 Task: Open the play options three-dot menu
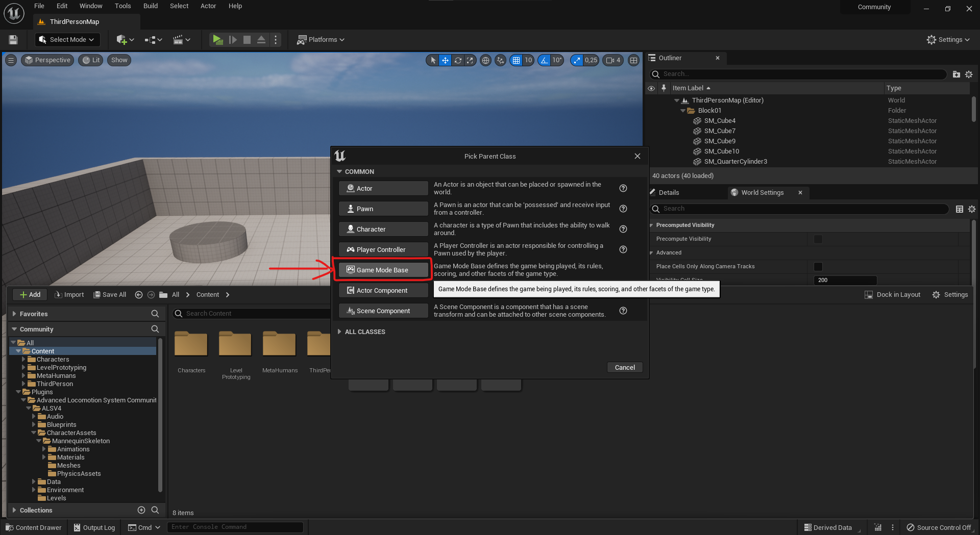click(276, 40)
